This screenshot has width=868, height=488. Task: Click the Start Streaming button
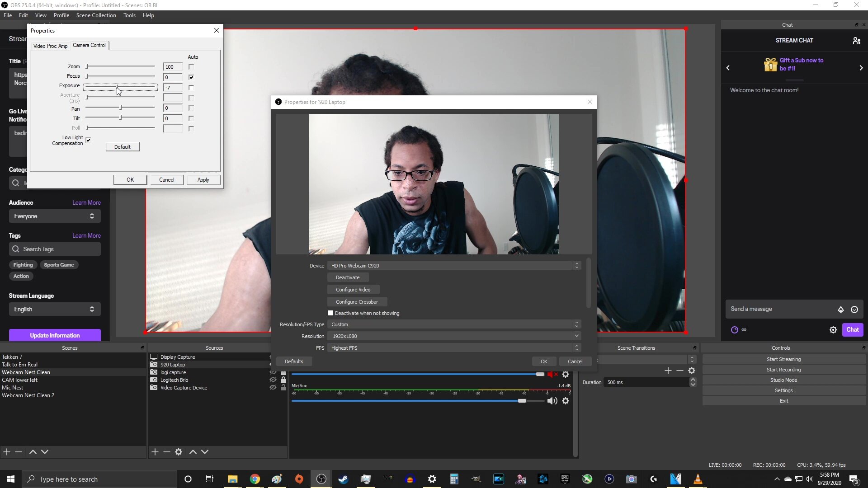tap(783, 360)
